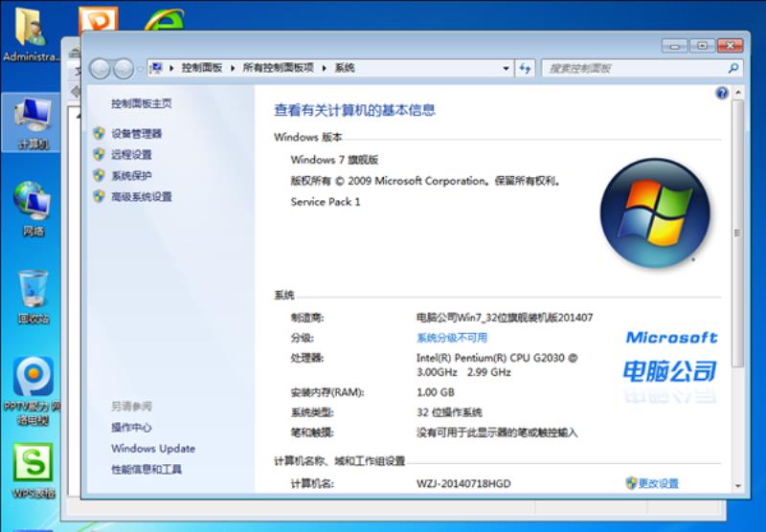Open 远程设置 (Remote settings) link

point(131,155)
